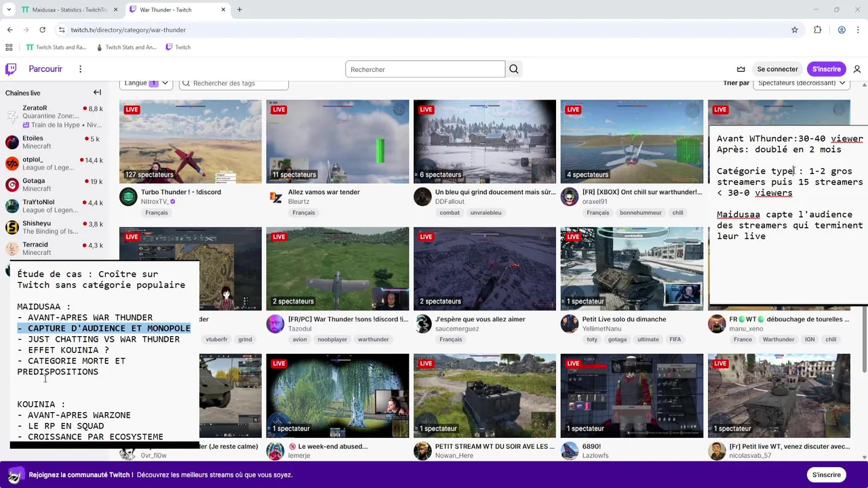Go back with the browser back arrow
This screenshot has height=488, width=868.
[x=10, y=30]
